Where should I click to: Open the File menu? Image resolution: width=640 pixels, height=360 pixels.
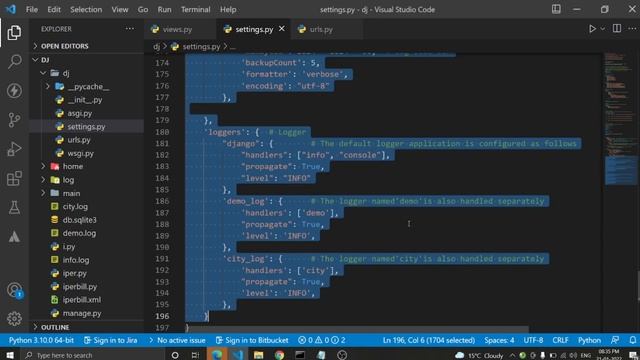(32, 9)
